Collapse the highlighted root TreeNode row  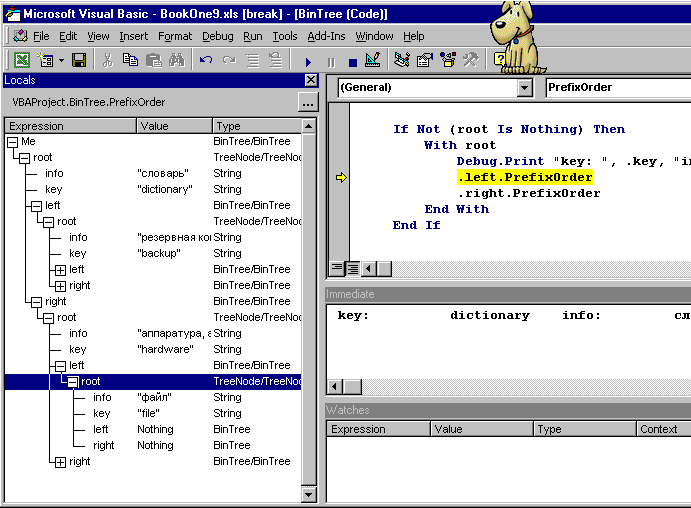(73, 382)
